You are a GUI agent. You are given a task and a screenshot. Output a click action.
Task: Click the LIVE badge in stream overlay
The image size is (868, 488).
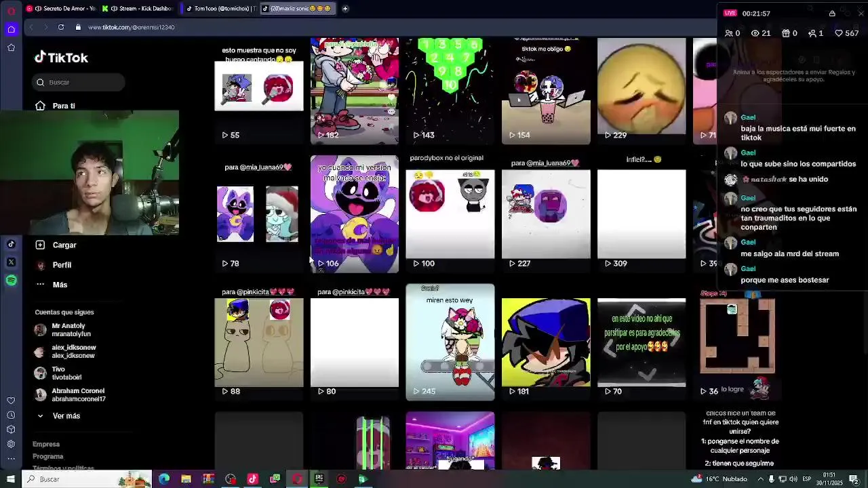pos(730,13)
